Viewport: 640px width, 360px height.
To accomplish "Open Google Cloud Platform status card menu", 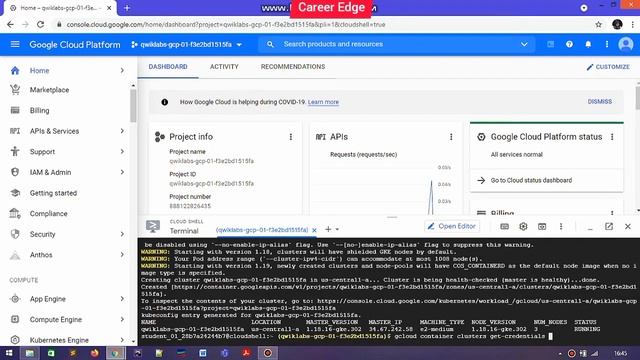I will coord(612,137).
